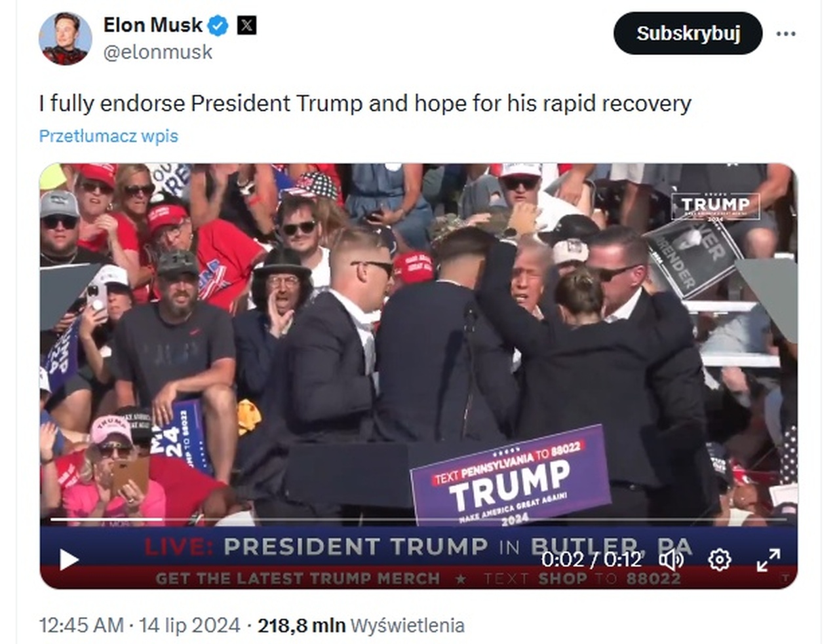Mute the video using the speaker icon

671,560
